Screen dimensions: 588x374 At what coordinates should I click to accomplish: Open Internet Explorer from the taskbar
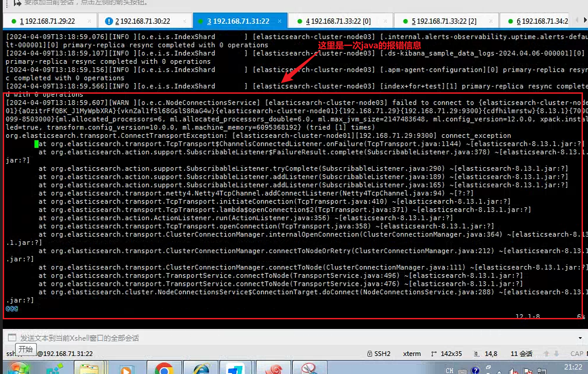[x=201, y=368]
